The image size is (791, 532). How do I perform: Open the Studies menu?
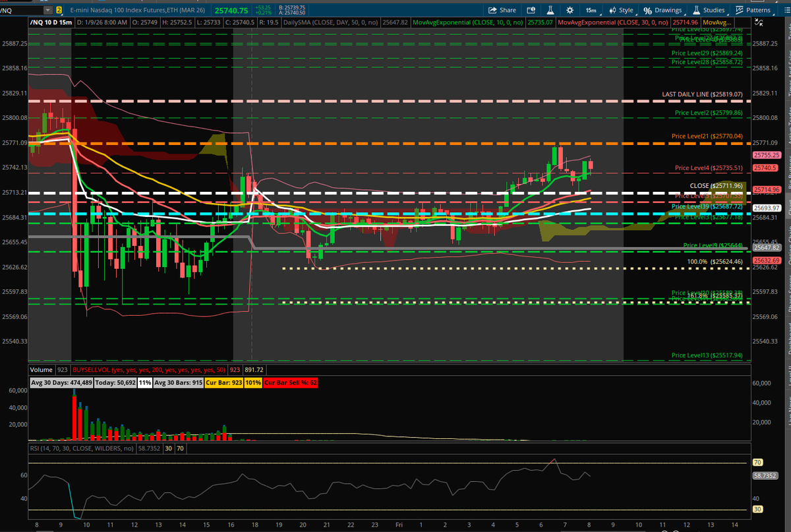tap(709, 10)
